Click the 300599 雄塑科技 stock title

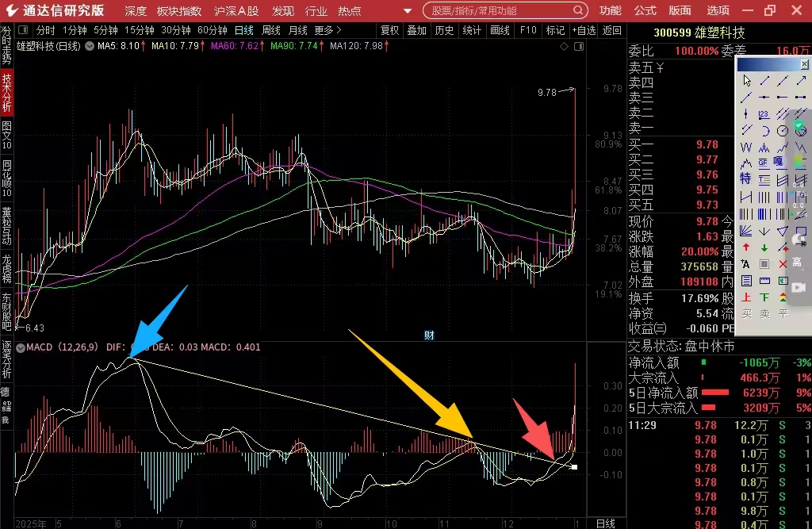pos(699,33)
